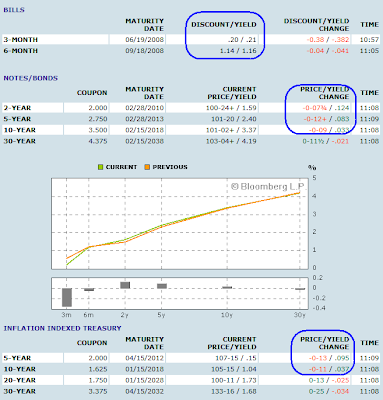Click the 5y bar in change chart
Screen dimensions: 383x400
pos(162,286)
